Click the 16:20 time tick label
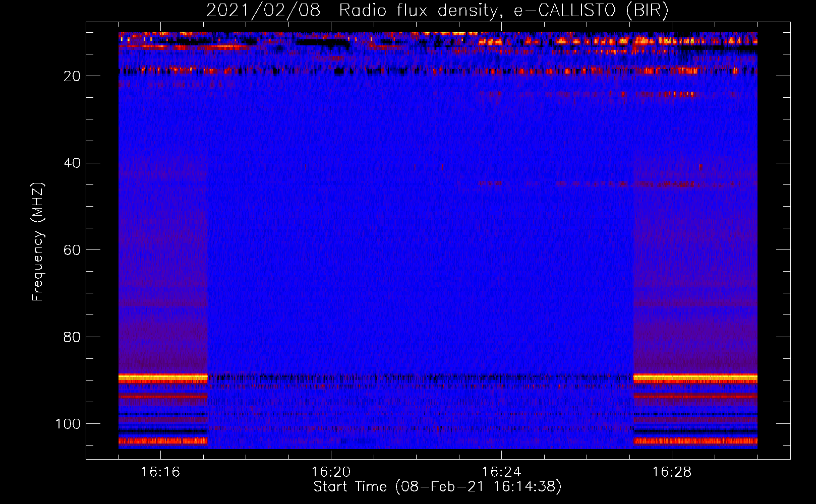 [x=331, y=472]
